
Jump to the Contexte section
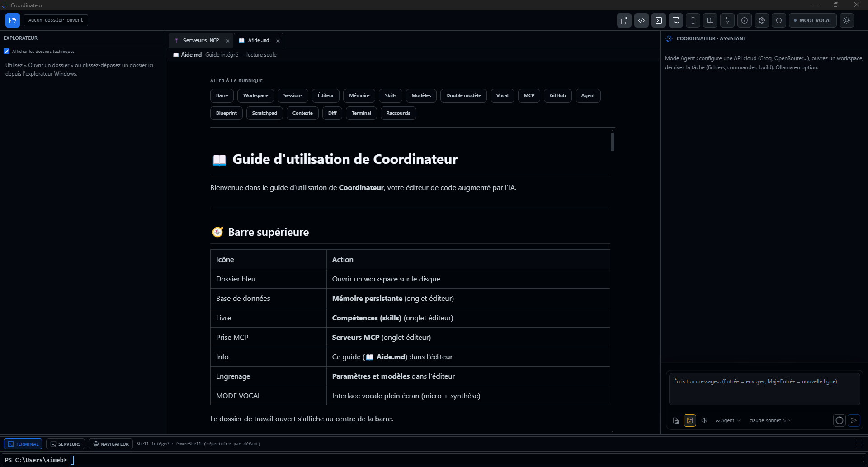[302, 113]
